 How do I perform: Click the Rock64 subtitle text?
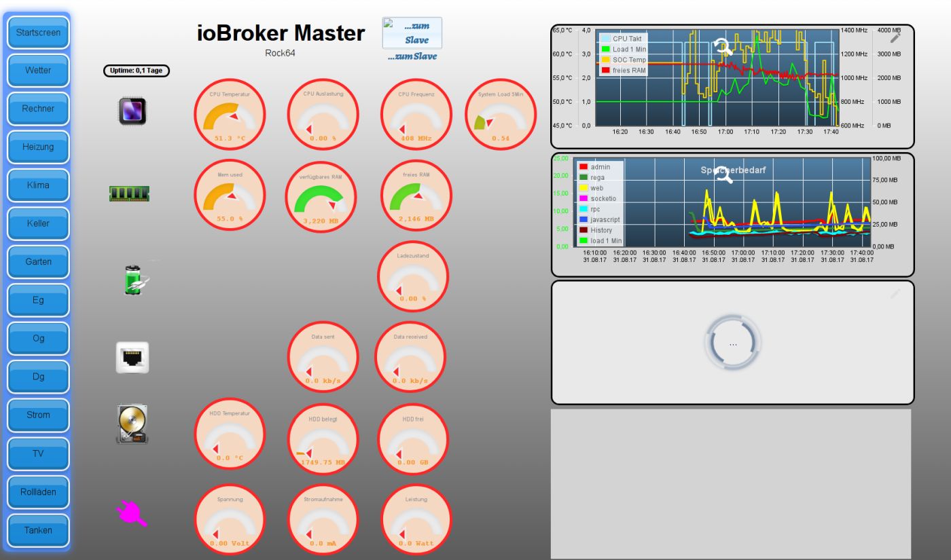click(281, 53)
